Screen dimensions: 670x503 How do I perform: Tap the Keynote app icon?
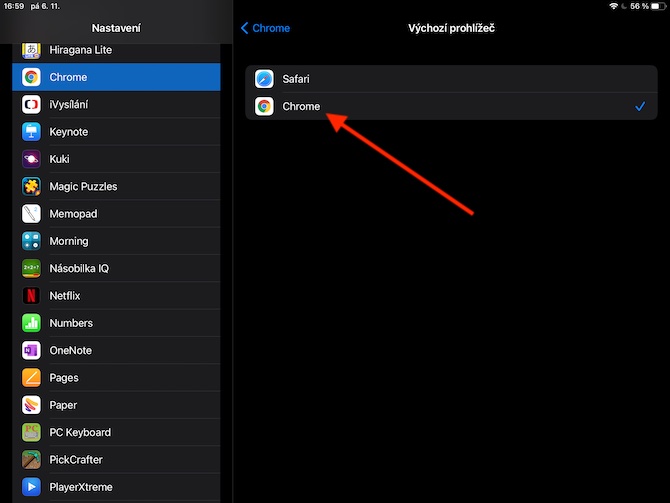(31, 132)
